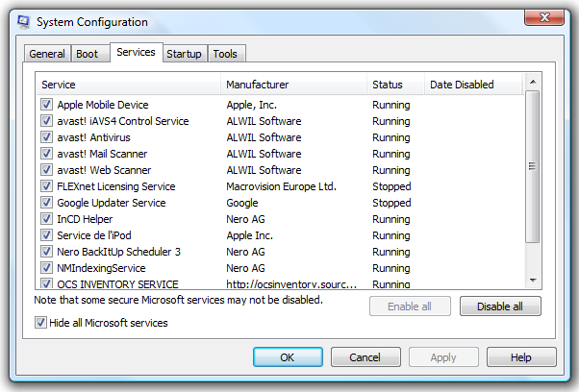Open the Startup tab

click(184, 54)
